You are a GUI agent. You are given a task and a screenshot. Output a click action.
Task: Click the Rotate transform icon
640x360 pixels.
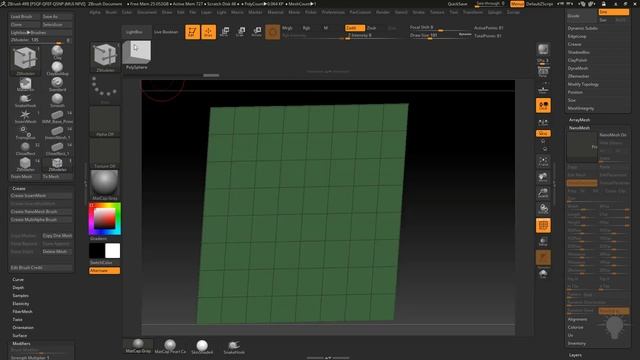257,31
